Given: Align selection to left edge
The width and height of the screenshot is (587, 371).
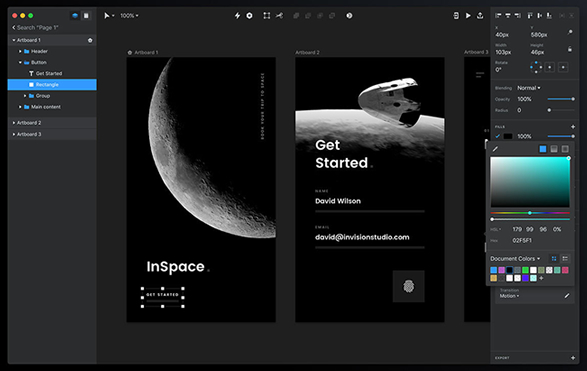Looking at the screenshot, I should point(498,16).
